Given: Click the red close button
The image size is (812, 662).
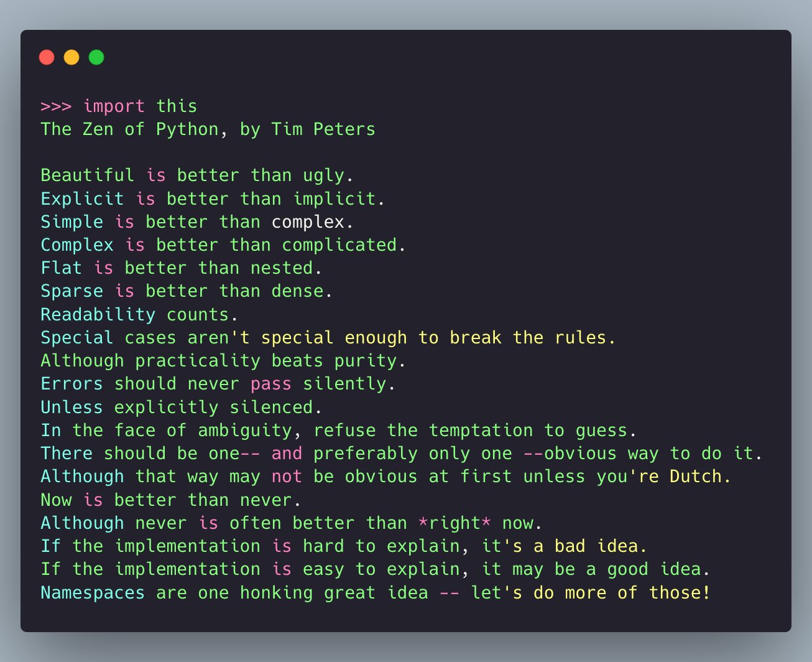Looking at the screenshot, I should coord(47,57).
